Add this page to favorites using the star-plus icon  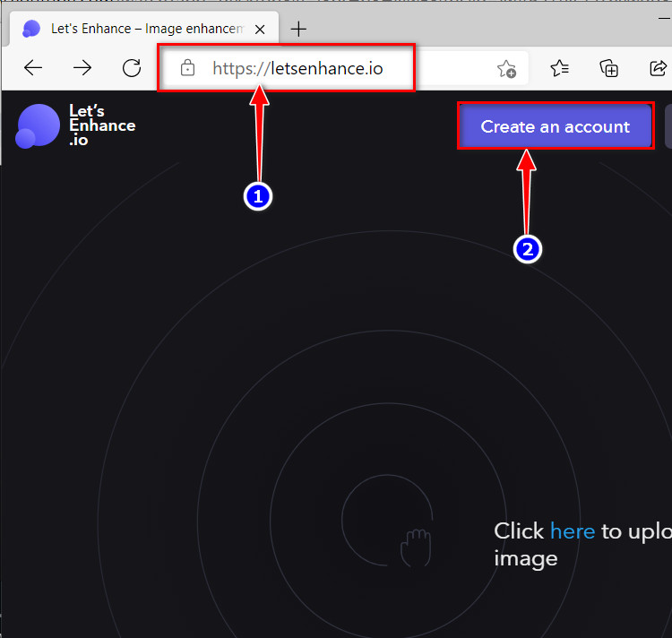[x=506, y=68]
